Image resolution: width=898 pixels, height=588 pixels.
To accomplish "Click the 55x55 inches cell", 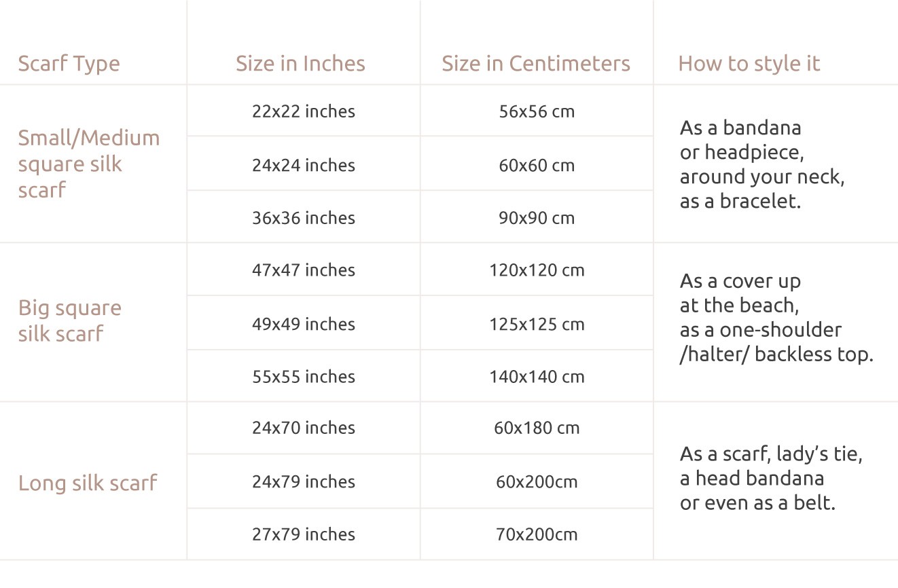I will [x=304, y=377].
